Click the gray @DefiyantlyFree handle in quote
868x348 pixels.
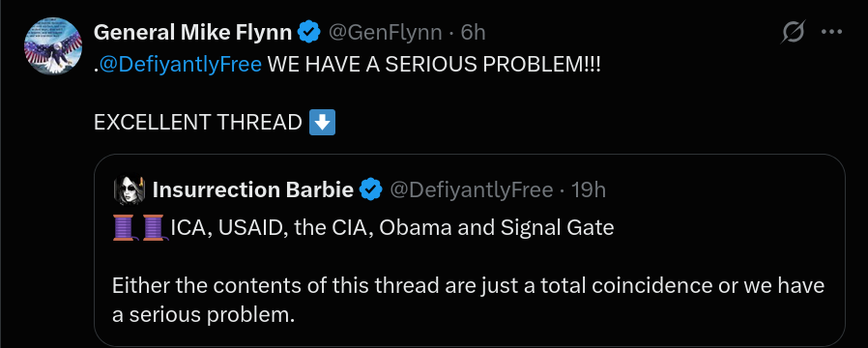pyautogui.click(x=472, y=190)
